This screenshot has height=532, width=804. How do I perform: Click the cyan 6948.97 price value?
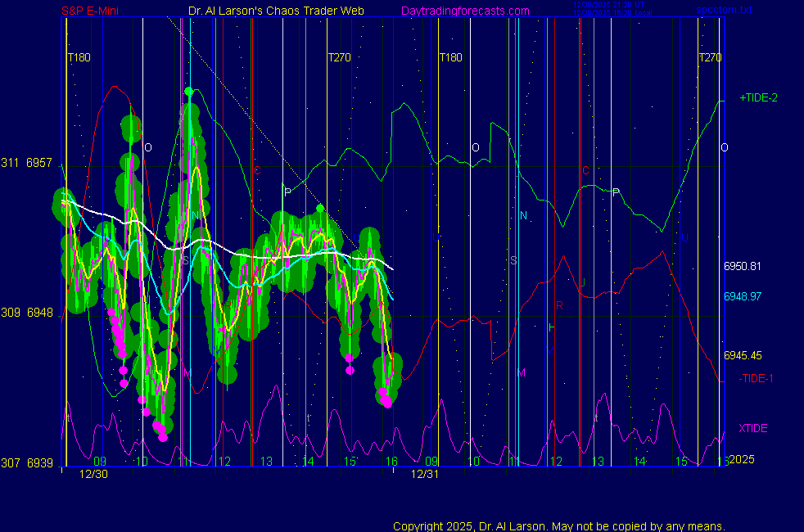pyautogui.click(x=743, y=295)
